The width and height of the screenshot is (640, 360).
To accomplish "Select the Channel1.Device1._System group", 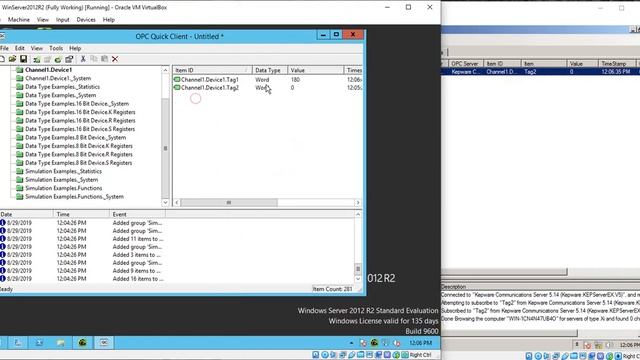I will pos(58,78).
